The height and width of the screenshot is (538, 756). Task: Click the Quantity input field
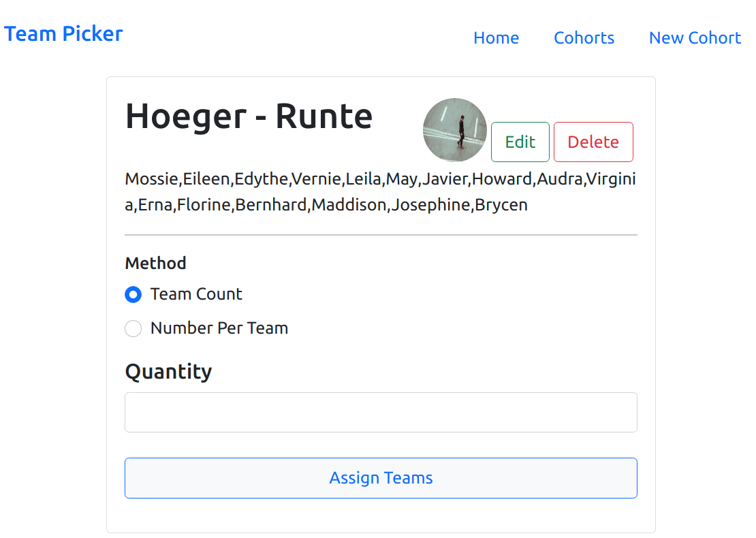[x=381, y=412]
